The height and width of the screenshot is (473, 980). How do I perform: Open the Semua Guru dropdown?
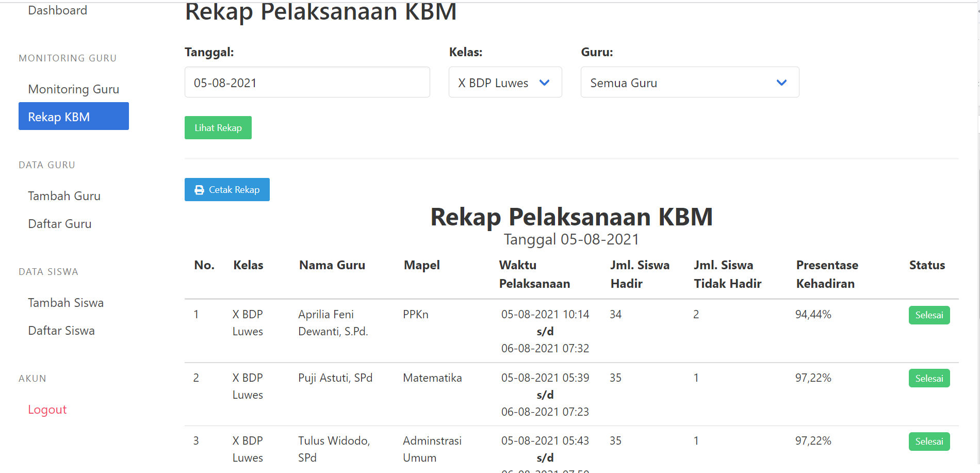click(689, 83)
